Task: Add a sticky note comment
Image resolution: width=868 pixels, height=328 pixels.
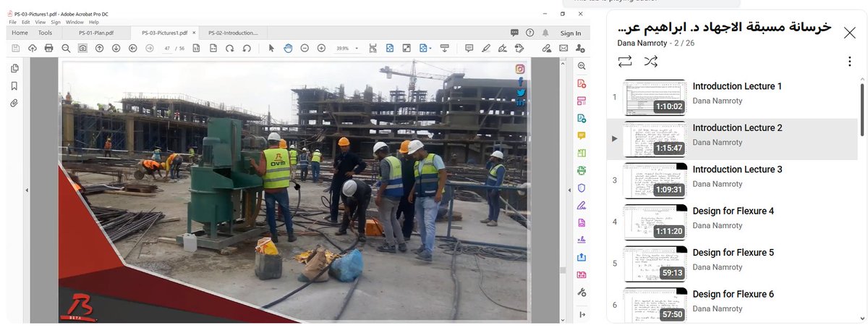Action: 469,48
